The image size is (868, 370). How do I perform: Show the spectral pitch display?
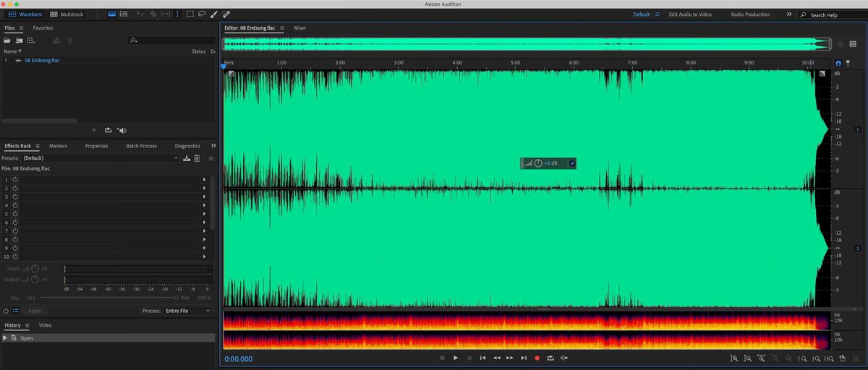[124, 14]
